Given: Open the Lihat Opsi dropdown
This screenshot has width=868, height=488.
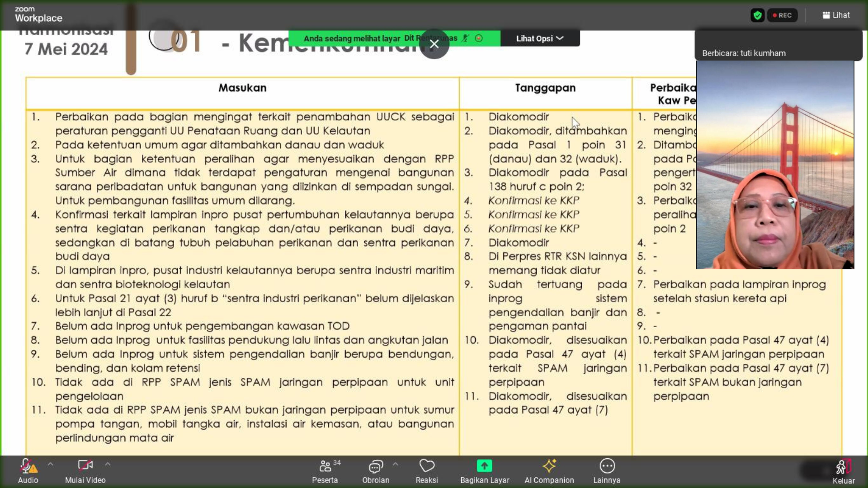Looking at the screenshot, I should coord(540,38).
